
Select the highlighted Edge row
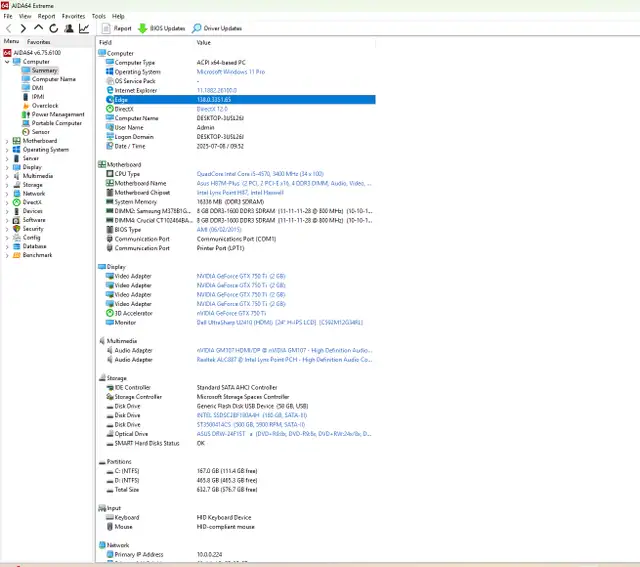click(240, 100)
